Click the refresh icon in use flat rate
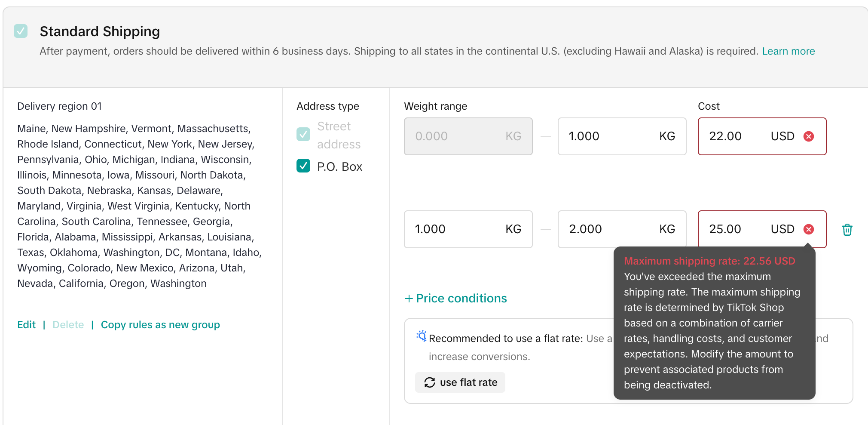The width and height of the screenshot is (868, 425). (429, 382)
